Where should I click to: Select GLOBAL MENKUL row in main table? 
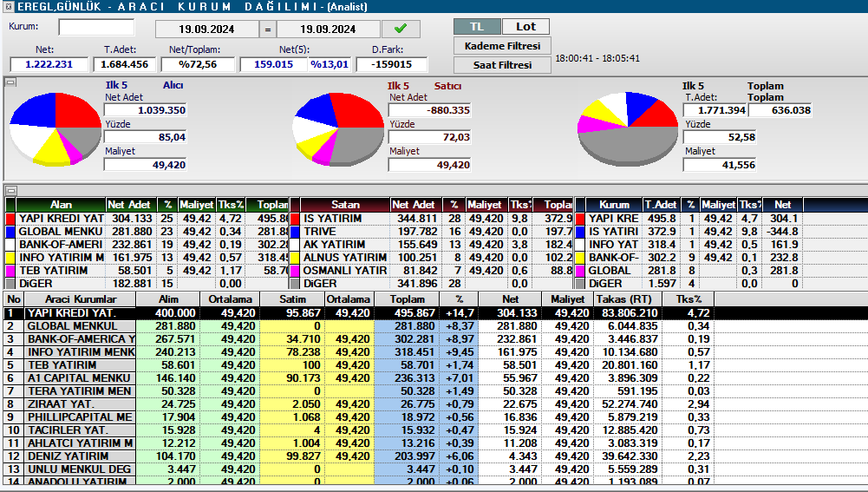pos(435,325)
